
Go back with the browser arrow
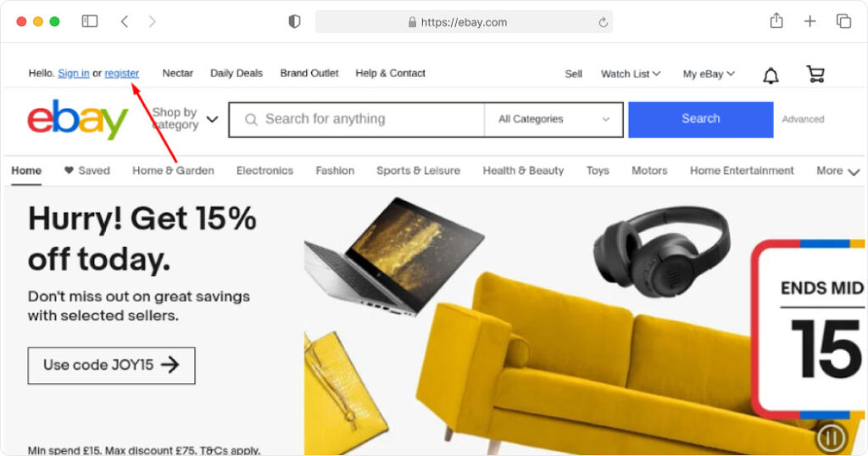125,21
